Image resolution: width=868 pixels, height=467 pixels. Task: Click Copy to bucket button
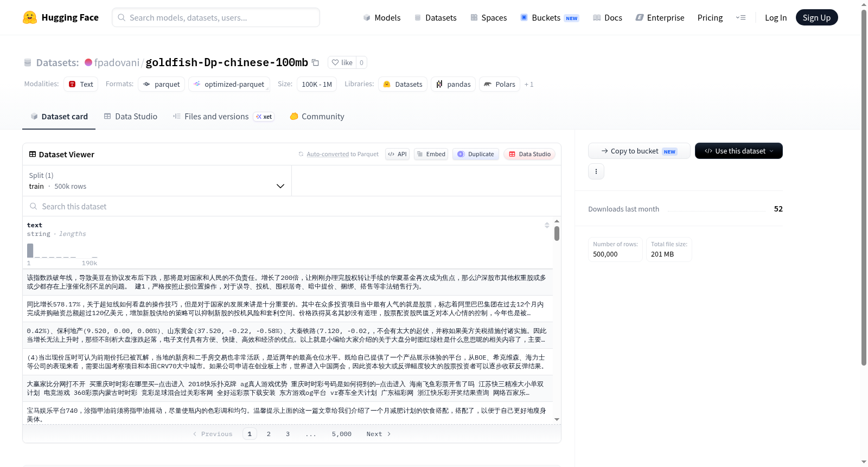tap(639, 151)
